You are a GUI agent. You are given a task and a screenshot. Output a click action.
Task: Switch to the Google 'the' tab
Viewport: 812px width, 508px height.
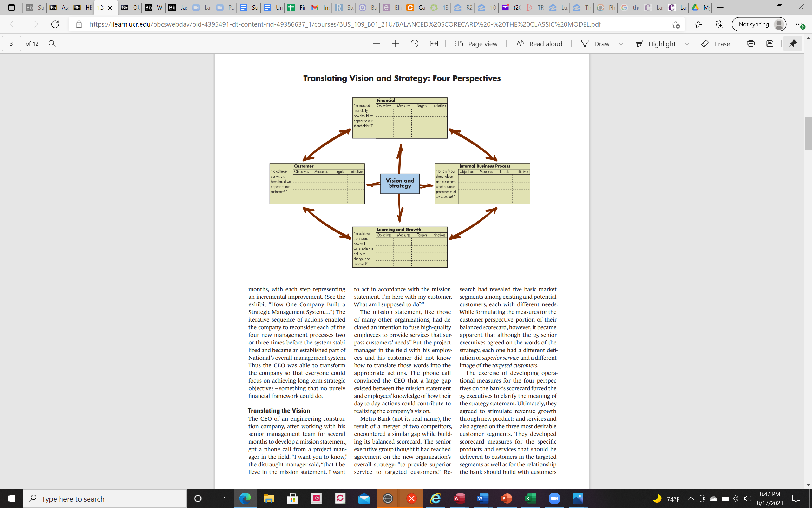pos(630,7)
